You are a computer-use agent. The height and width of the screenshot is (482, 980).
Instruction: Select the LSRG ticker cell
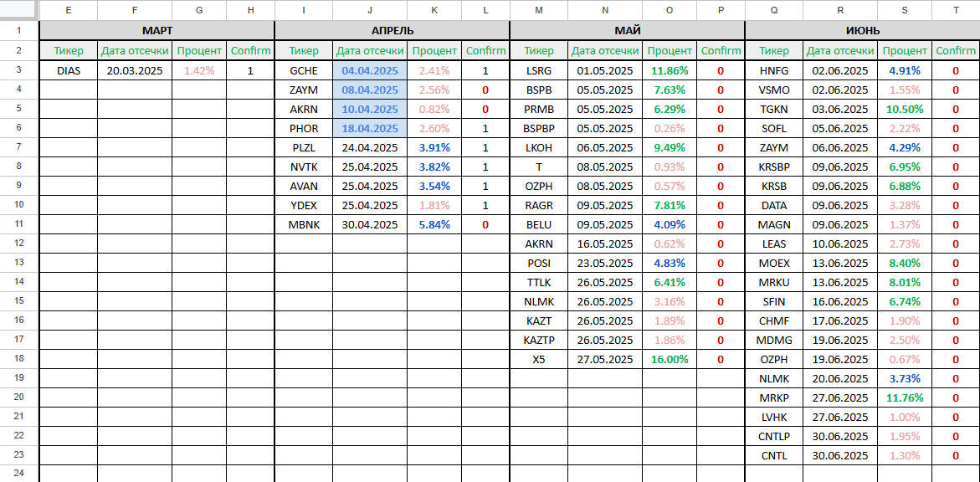click(539, 70)
